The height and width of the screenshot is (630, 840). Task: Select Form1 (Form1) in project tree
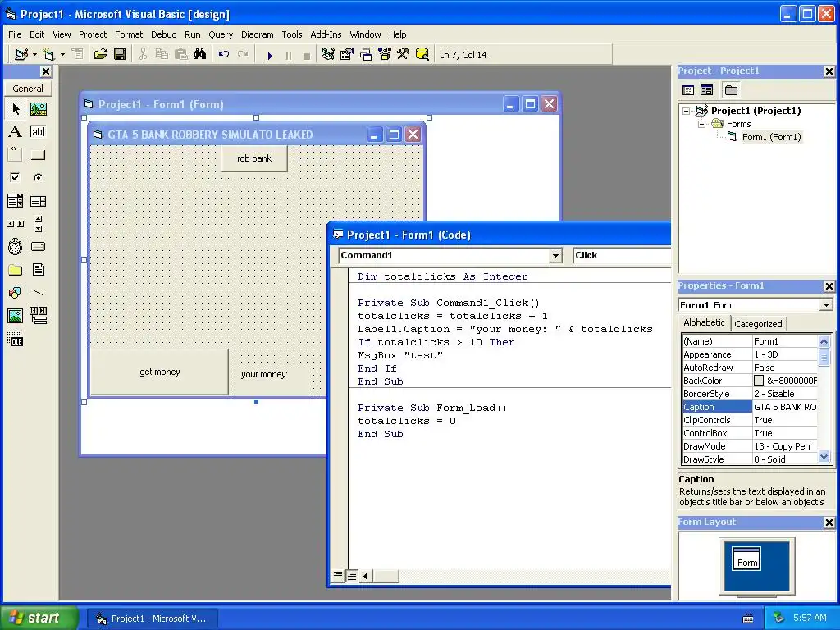[x=771, y=137]
